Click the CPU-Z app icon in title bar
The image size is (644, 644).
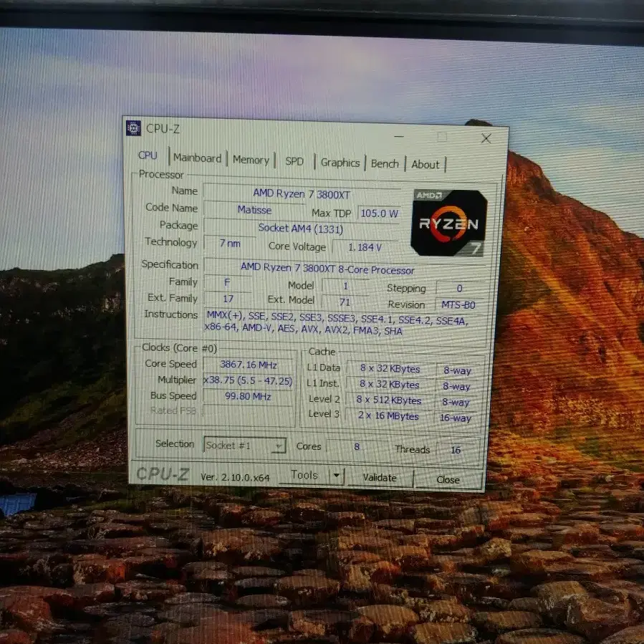[133, 128]
